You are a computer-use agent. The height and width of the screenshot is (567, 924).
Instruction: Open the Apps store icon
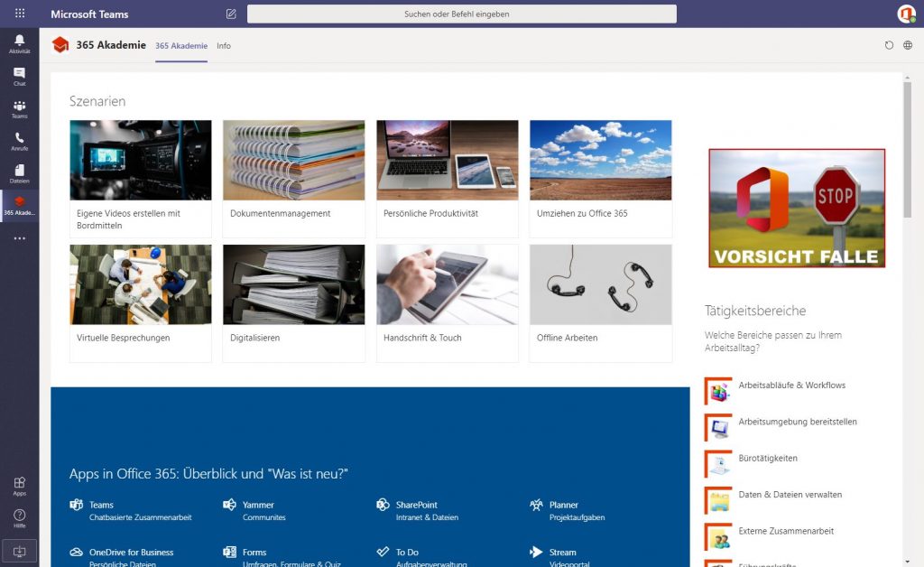(x=19, y=486)
